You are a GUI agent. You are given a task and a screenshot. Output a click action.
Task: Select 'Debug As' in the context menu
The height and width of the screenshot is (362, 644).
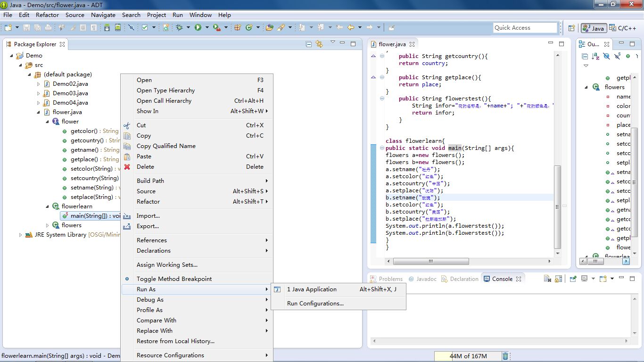coord(197,300)
